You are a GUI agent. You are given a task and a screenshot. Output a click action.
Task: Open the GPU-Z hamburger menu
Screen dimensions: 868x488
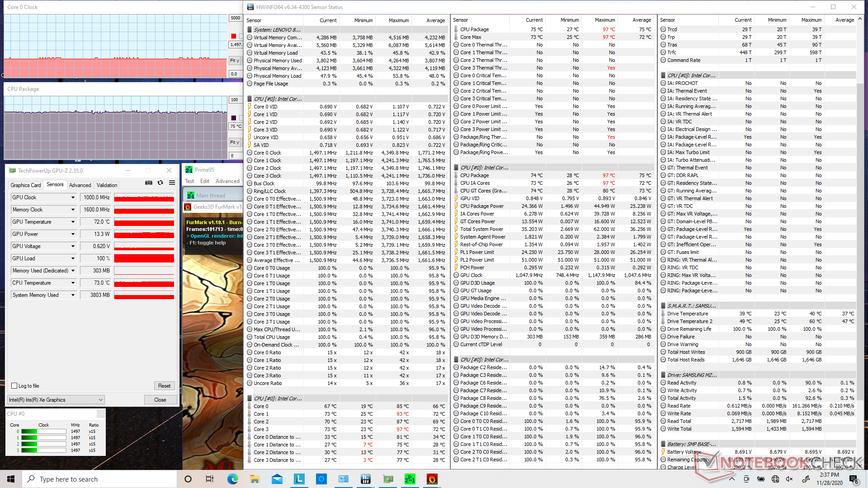point(172,183)
